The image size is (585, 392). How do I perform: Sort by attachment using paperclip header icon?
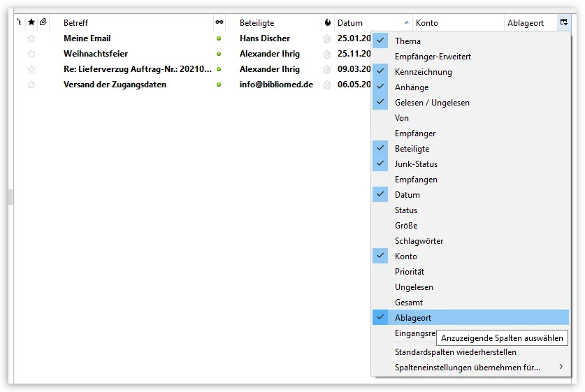(43, 22)
